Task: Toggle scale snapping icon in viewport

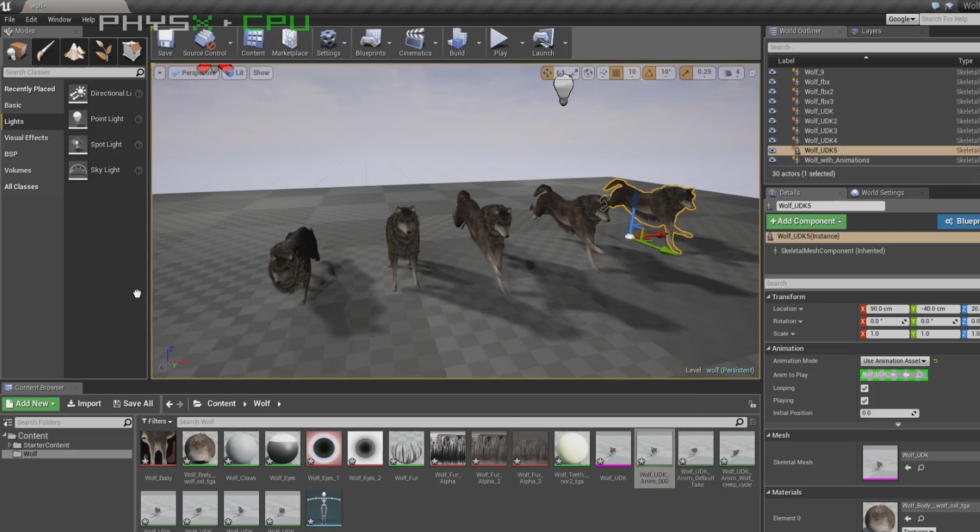Action: point(686,73)
